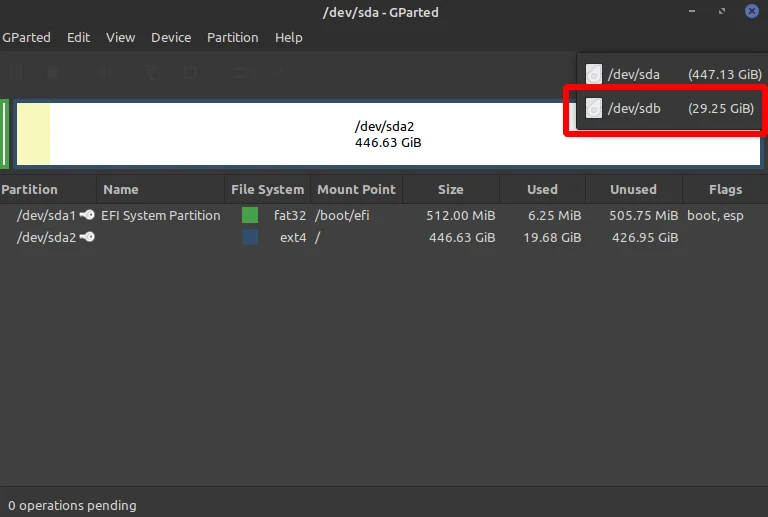
Task: Click the '/' mount point of /dev/sda2
Action: click(317, 237)
